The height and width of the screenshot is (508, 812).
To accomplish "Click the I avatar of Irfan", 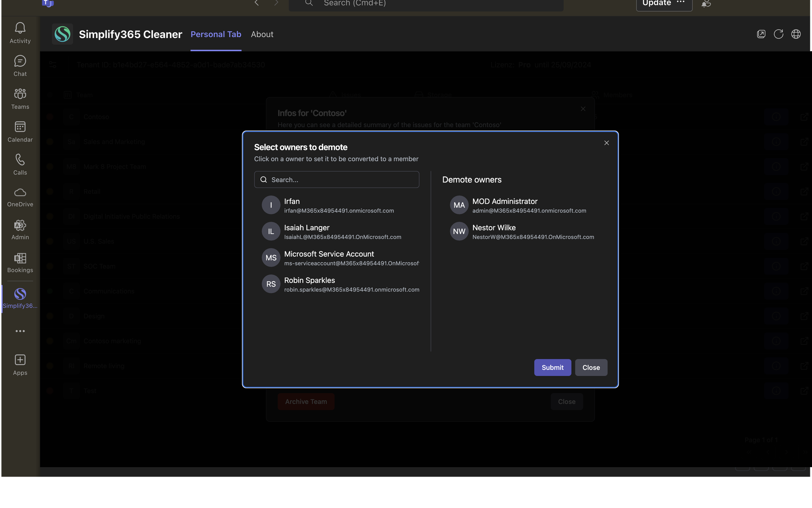I will (x=271, y=205).
